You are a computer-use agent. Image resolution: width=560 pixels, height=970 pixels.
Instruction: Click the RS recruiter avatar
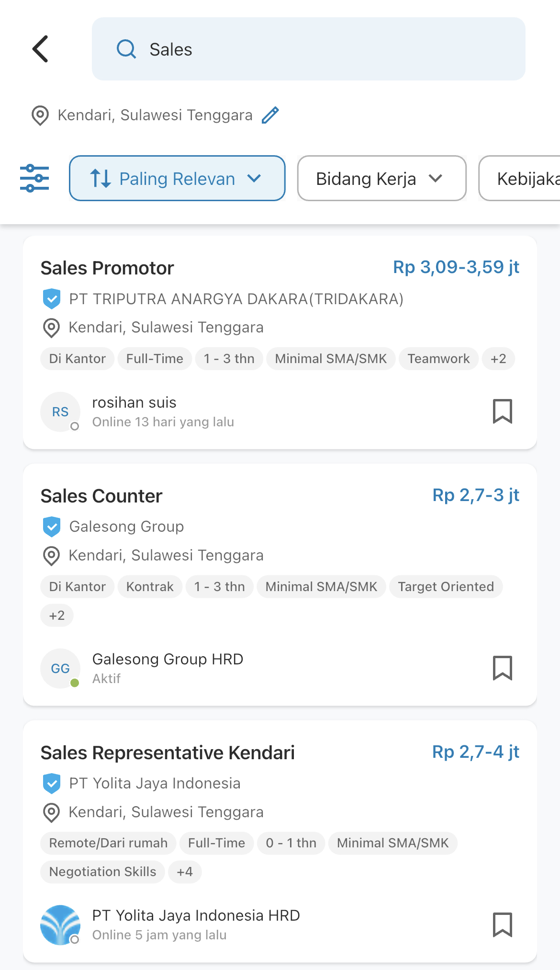tap(60, 412)
